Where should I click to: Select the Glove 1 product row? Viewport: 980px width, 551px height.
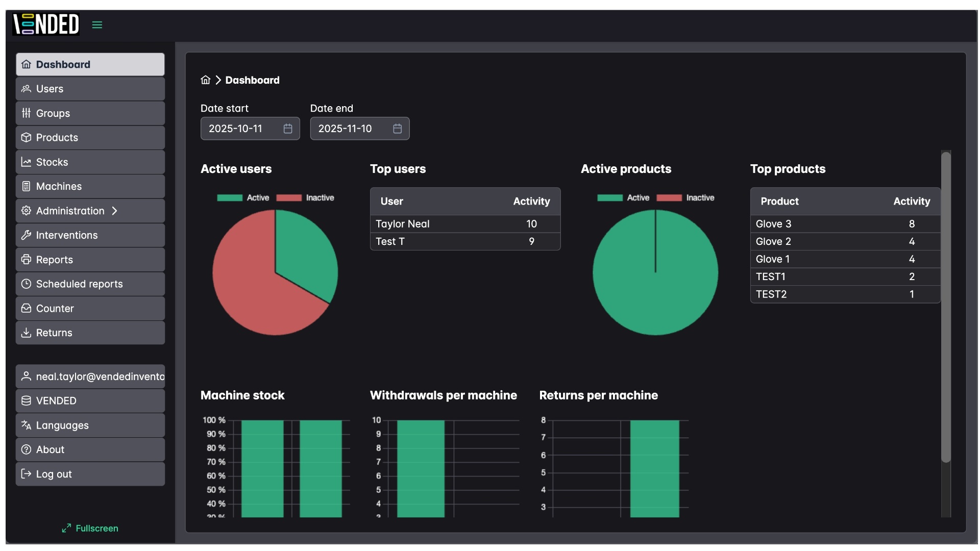[x=845, y=259]
